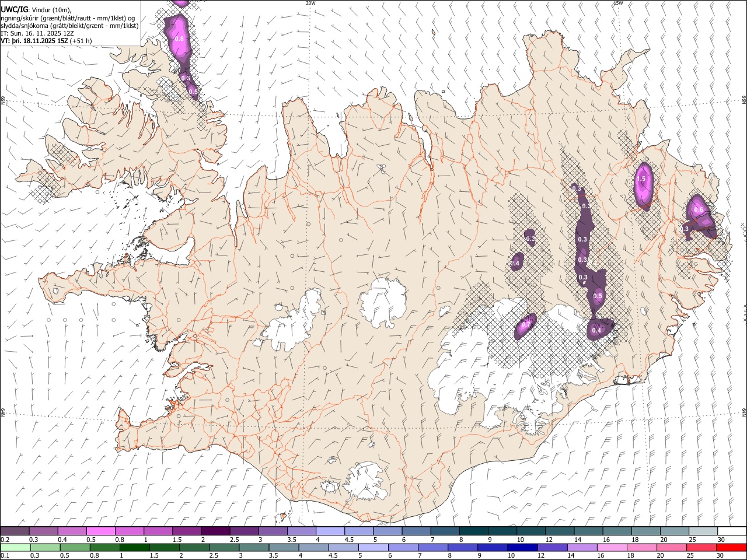This screenshot has width=747, height=560.
Task: Click the '20W' longitude label
Action: pos(311,3)
